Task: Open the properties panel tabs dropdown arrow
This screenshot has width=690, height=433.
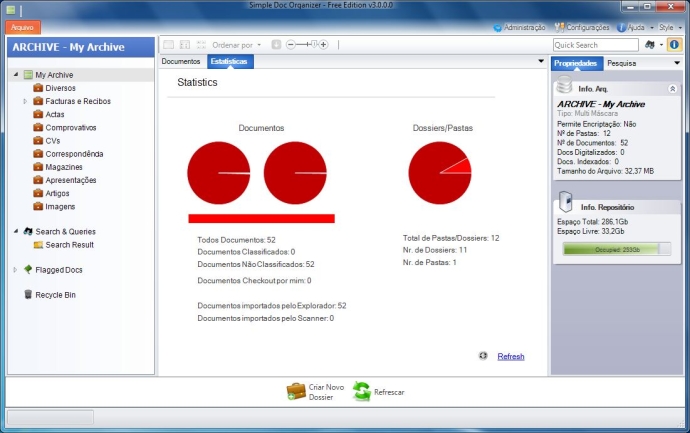Action: (x=677, y=63)
